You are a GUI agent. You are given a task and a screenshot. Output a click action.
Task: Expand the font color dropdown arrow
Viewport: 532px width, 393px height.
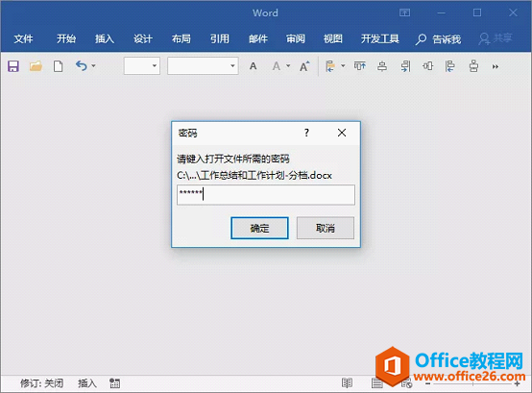288,66
